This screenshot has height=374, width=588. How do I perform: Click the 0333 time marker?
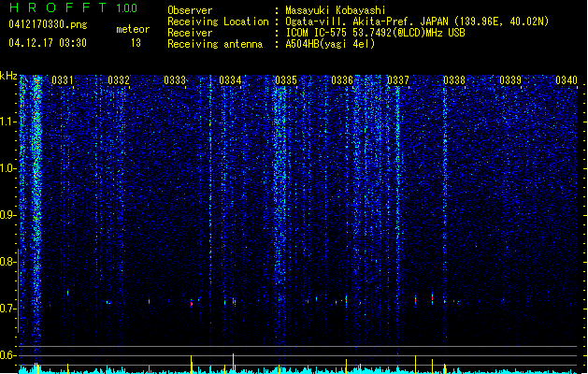point(175,80)
